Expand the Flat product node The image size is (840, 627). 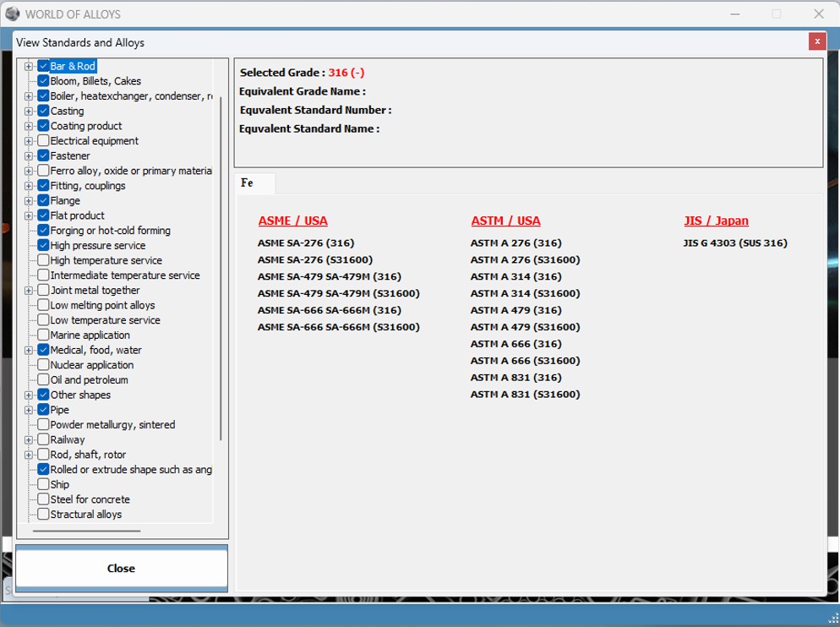(29, 216)
